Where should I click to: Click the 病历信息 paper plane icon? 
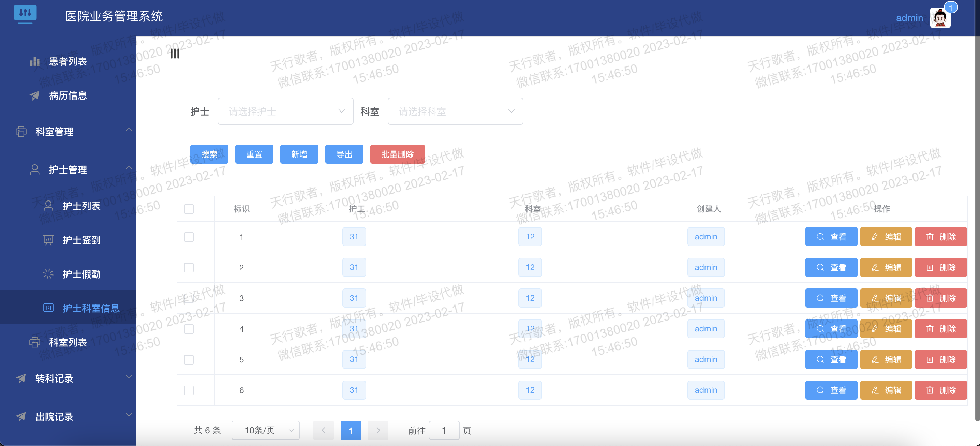click(35, 95)
